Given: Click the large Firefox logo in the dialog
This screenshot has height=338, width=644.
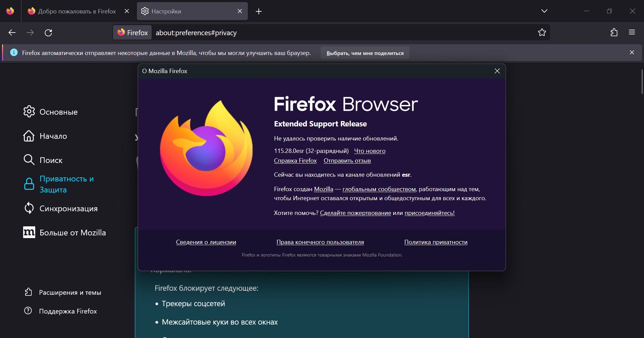Looking at the screenshot, I should click(206, 148).
